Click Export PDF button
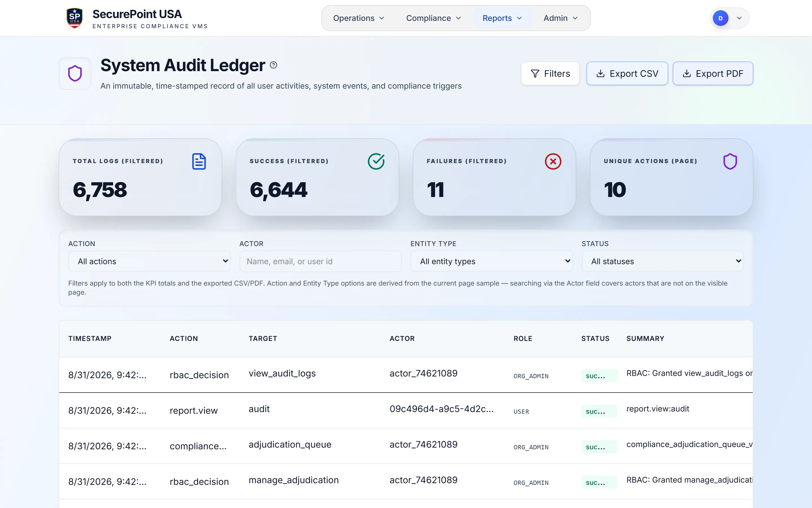 coord(713,74)
